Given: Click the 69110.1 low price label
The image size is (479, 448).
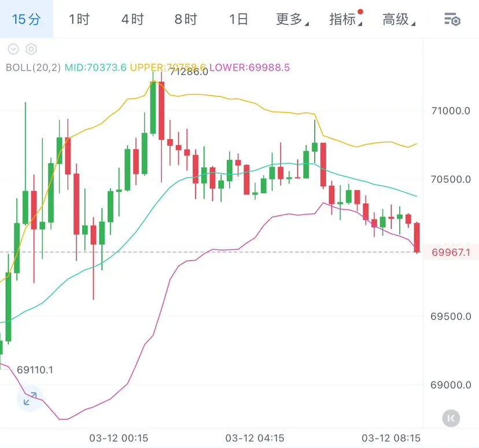Looking at the screenshot, I should [35, 370].
